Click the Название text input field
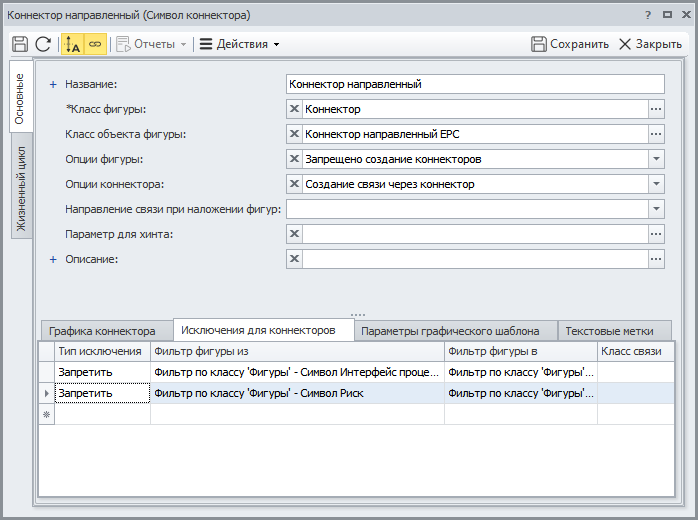Screen dimensions: 698x520 [x=475, y=84]
